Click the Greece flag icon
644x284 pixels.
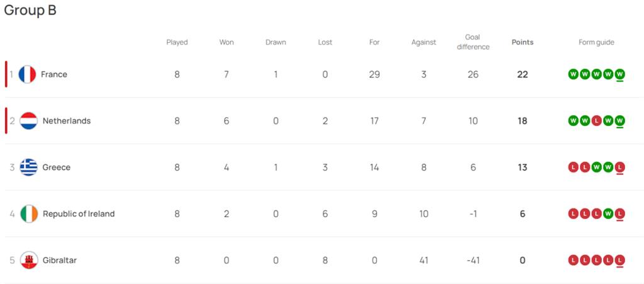coord(29,168)
